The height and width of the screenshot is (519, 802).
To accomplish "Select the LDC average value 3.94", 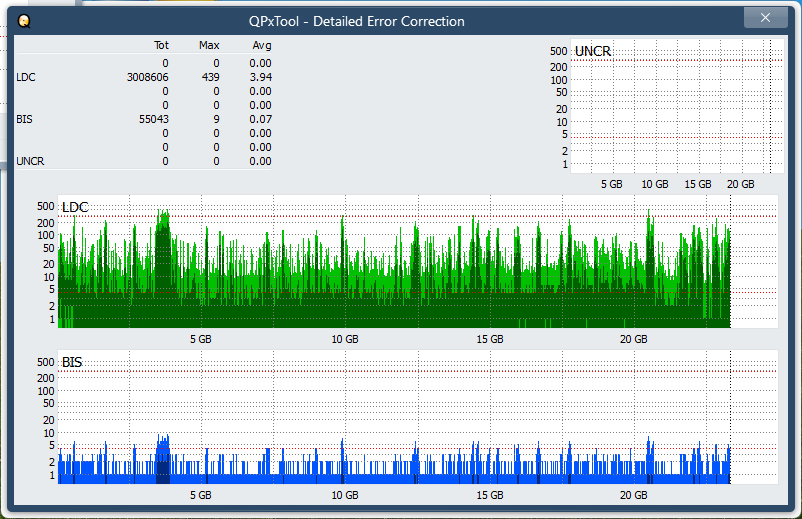I will (260, 77).
